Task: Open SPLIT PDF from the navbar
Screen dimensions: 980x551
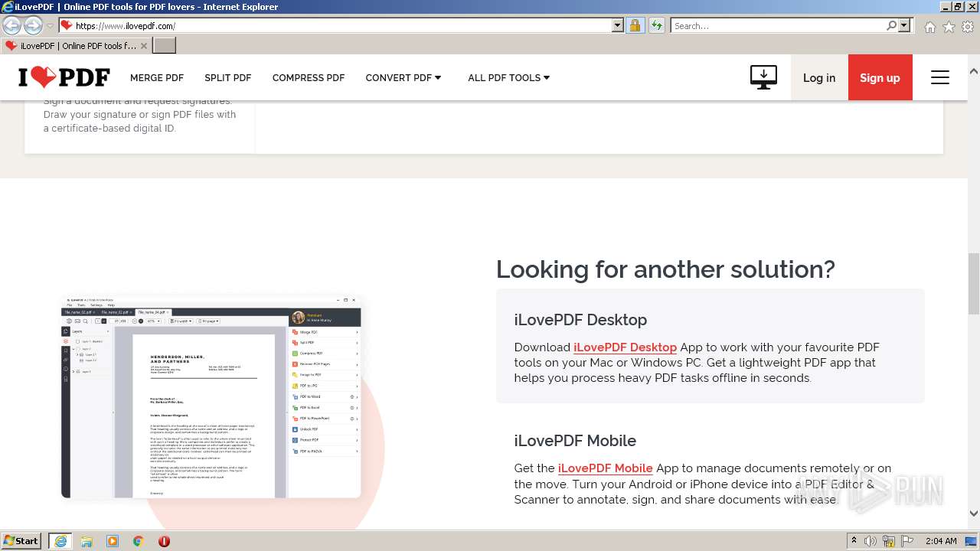Action: (227, 77)
